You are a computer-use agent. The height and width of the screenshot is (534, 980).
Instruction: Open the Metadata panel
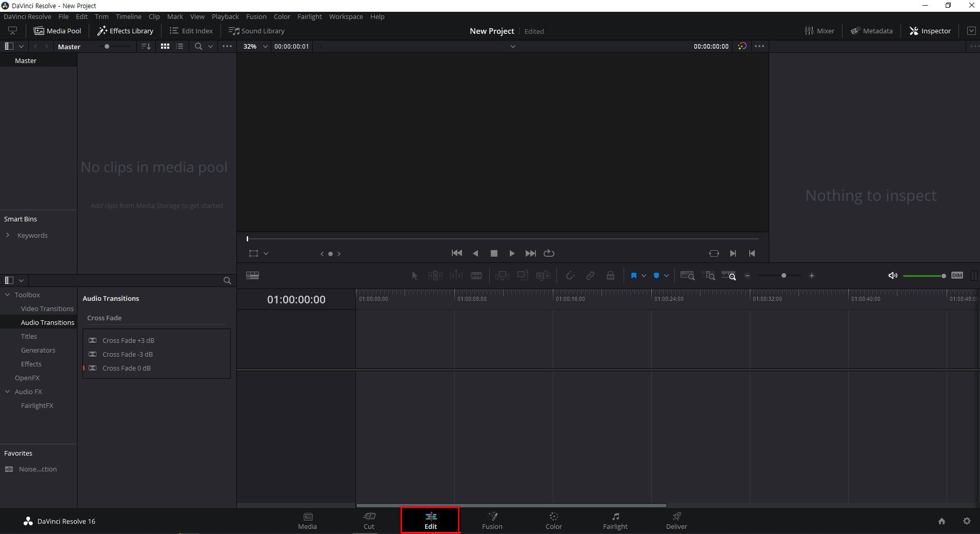(872, 31)
